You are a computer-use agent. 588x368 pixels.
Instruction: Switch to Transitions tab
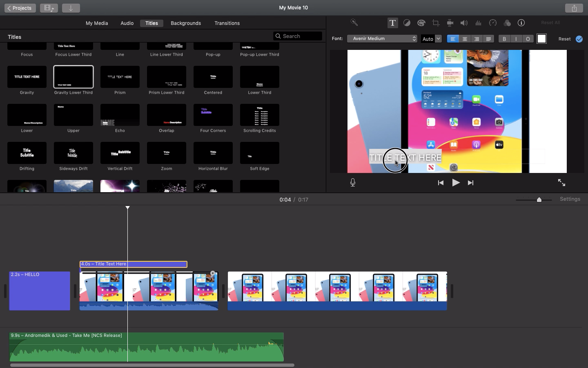pos(227,23)
